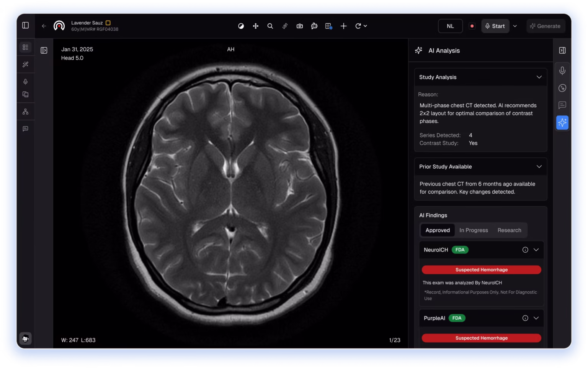The height and width of the screenshot is (368, 588).
Task: Click the plus add icon in toolbar
Action: (344, 26)
